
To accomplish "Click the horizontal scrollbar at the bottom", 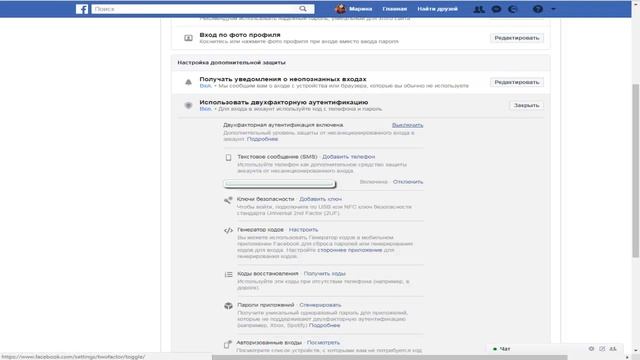I will (390, 358).
